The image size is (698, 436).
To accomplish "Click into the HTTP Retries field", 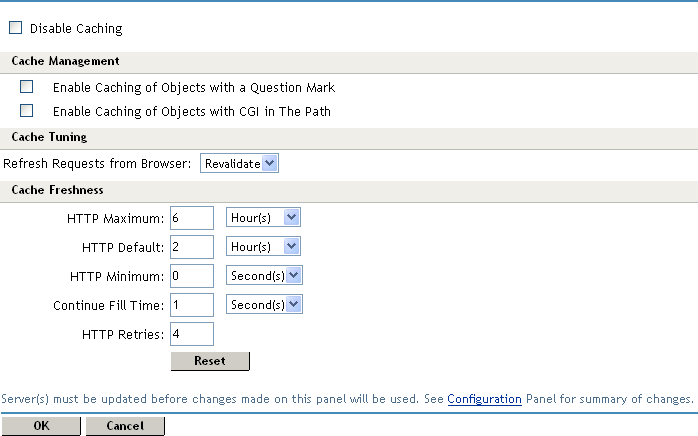I will 192,333.
